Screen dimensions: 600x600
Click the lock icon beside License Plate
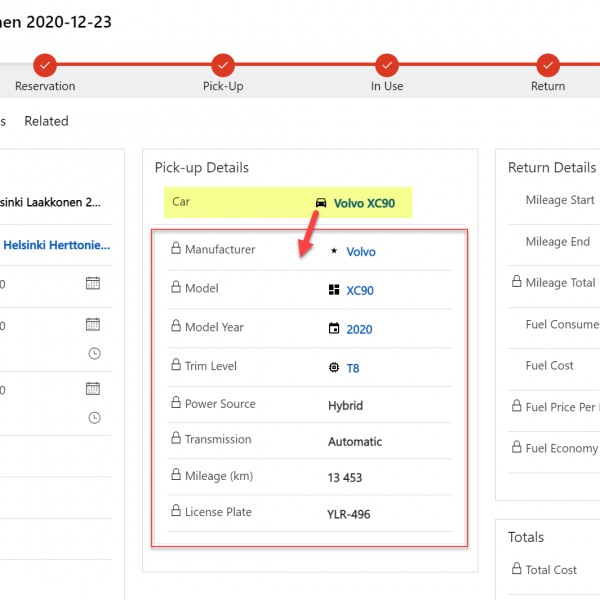click(176, 510)
